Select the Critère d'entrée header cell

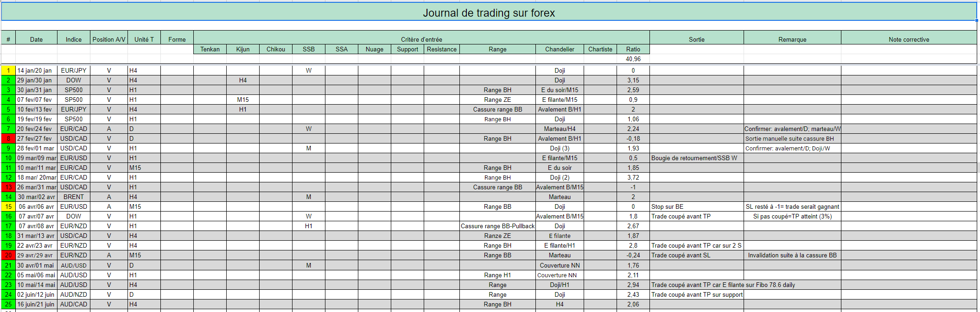pyautogui.click(x=421, y=39)
